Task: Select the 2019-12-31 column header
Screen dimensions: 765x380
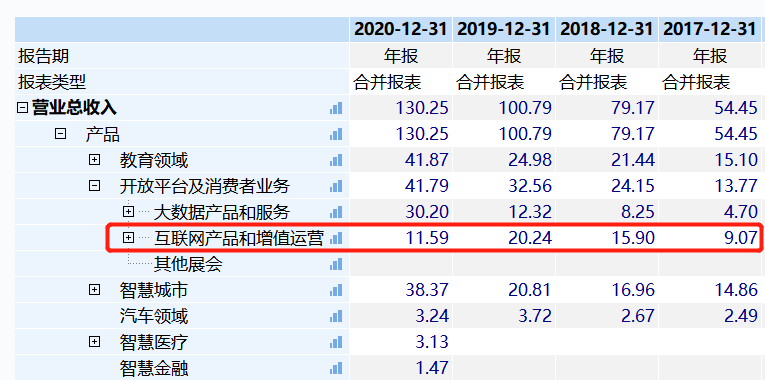Action: pyautogui.click(x=504, y=29)
